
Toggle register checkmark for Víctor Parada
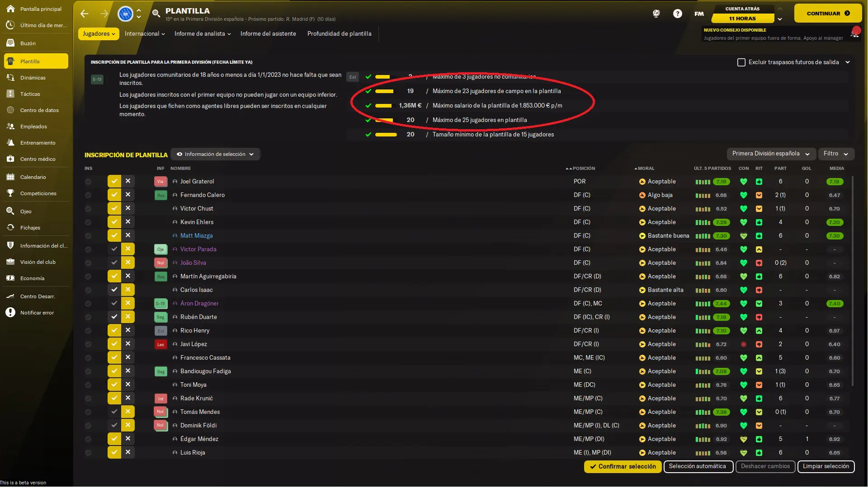[x=114, y=249]
